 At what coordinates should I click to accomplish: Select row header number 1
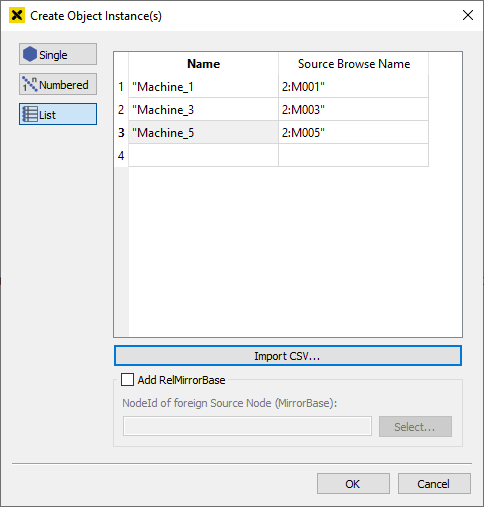coord(121,87)
